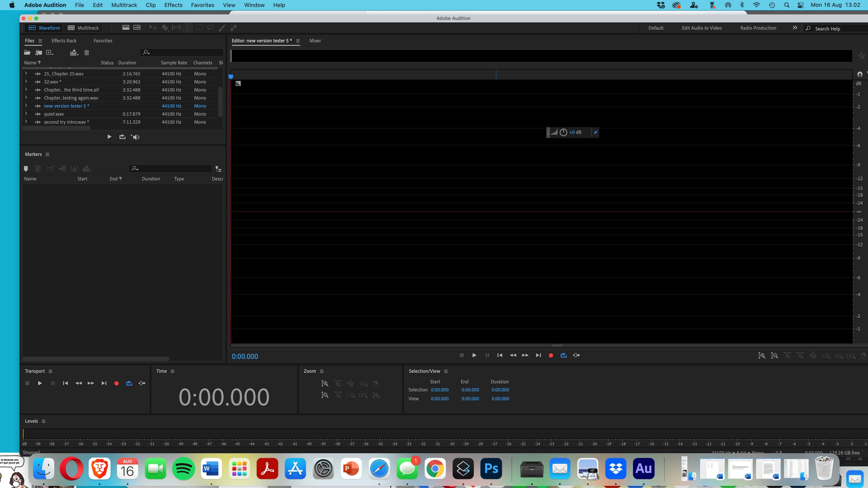Click the Add Cue Marker icon

[26, 169]
